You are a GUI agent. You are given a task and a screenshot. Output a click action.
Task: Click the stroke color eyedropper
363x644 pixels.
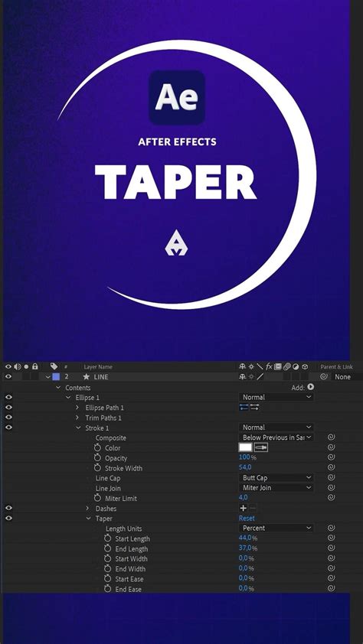tap(261, 447)
